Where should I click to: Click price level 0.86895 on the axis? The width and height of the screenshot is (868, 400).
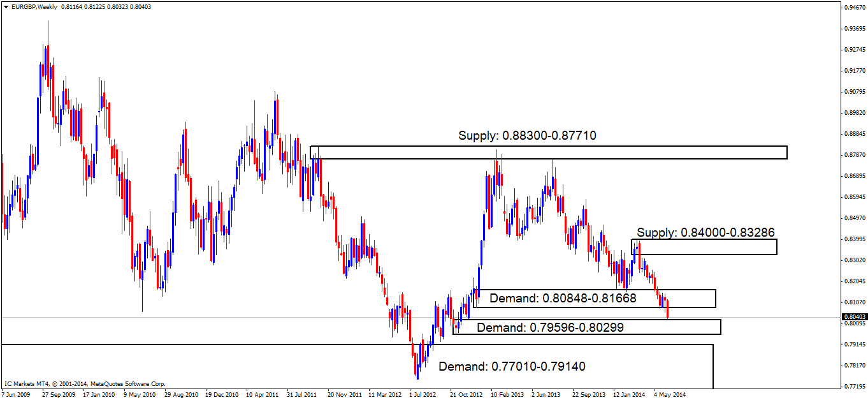point(855,176)
